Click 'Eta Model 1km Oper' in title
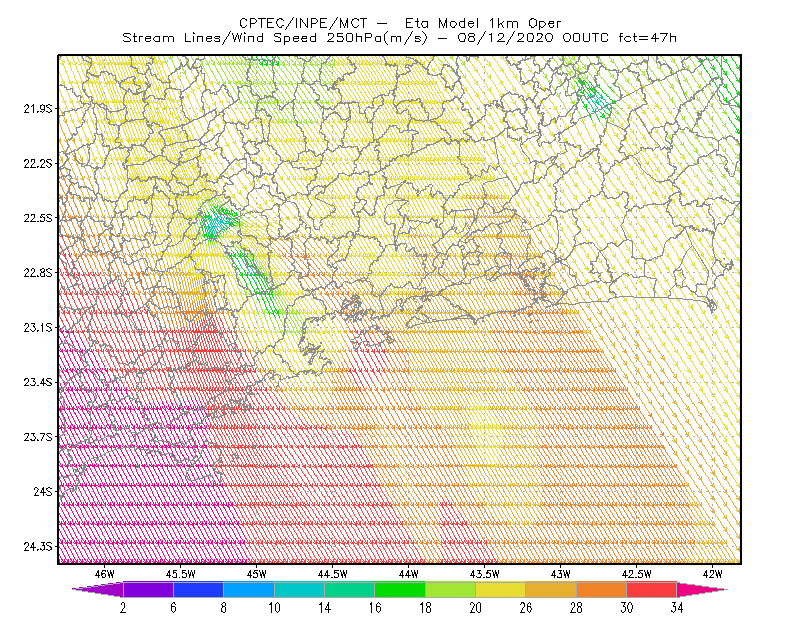 [x=483, y=23]
